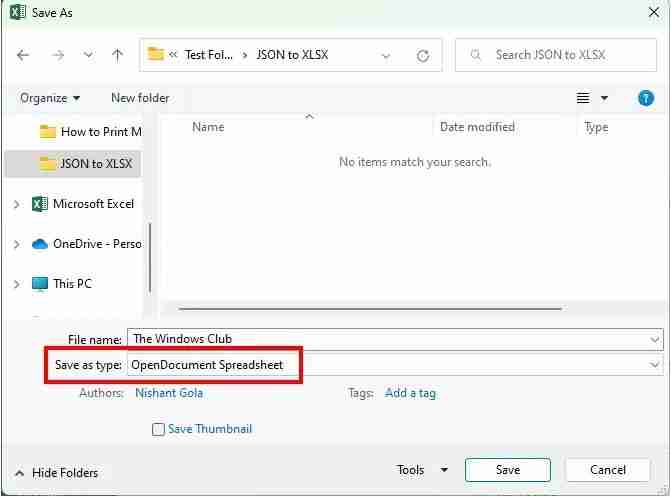Go up one folder level
The image size is (671, 498).
[x=117, y=55]
